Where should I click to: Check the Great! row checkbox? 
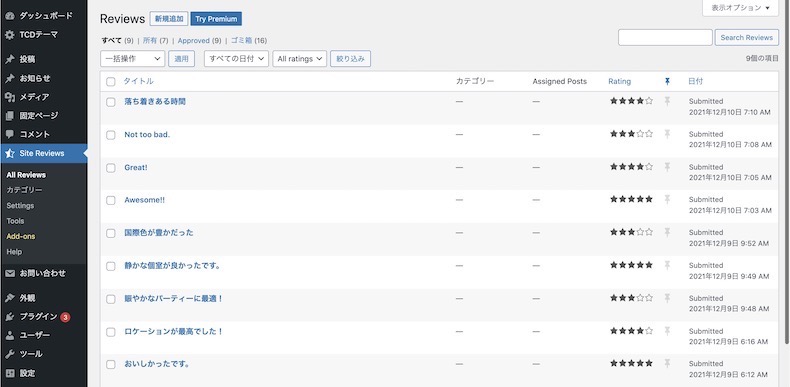click(111, 168)
